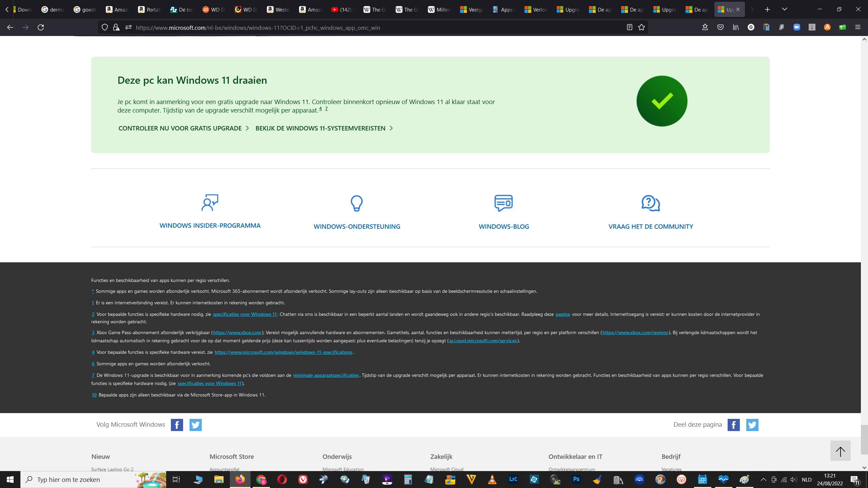Bookmark this page with star icon
Screen dimensions: 868x488
641,27
